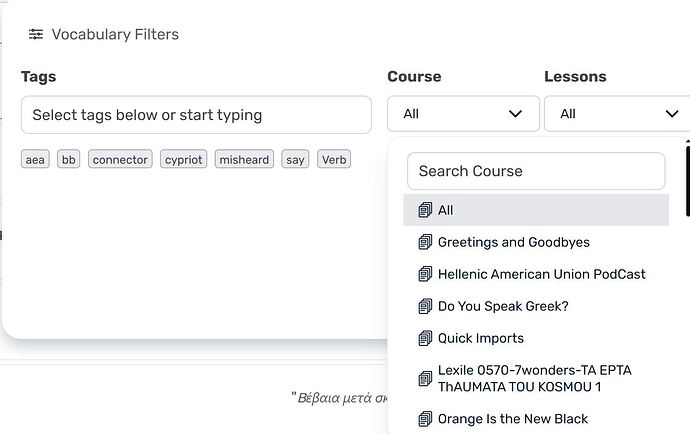The image size is (690, 434).
Task: Click the 'Verb' tag button
Action: point(334,159)
